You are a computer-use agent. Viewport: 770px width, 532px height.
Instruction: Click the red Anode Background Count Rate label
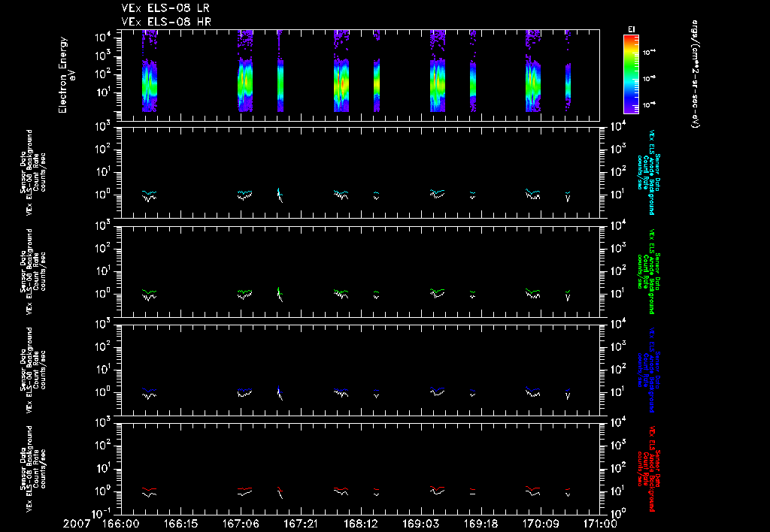pyautogui.click(x=648, y=469)
